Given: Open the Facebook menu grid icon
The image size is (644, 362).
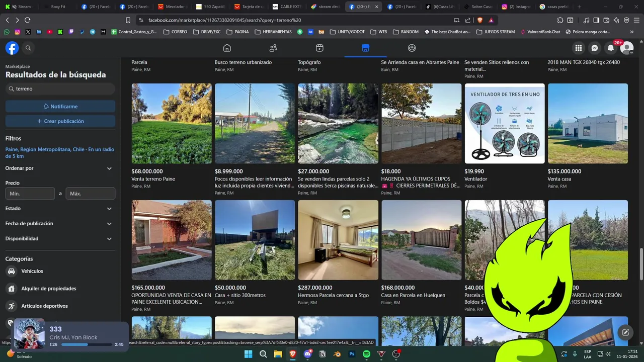Looking at the screenshot, I should [x=579, y=48].
